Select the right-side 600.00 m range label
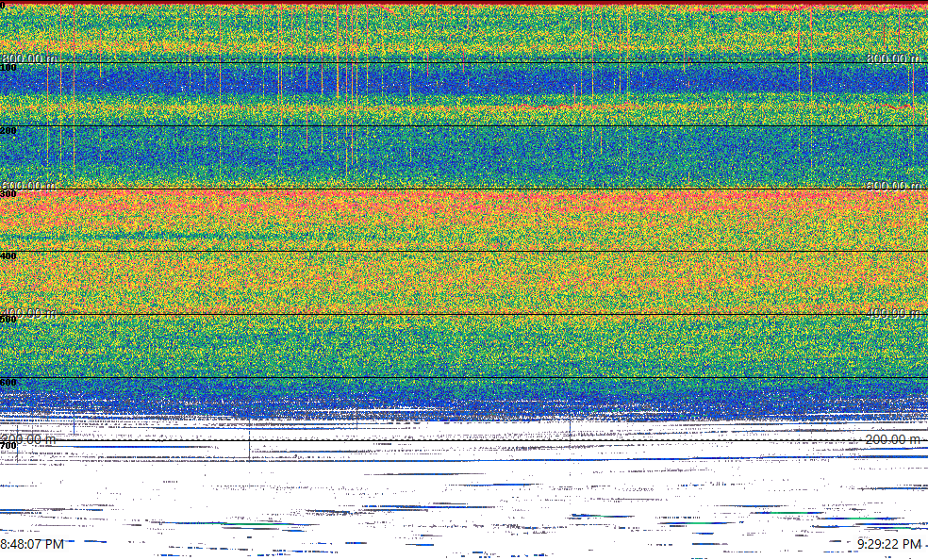 tap(894, 185)
